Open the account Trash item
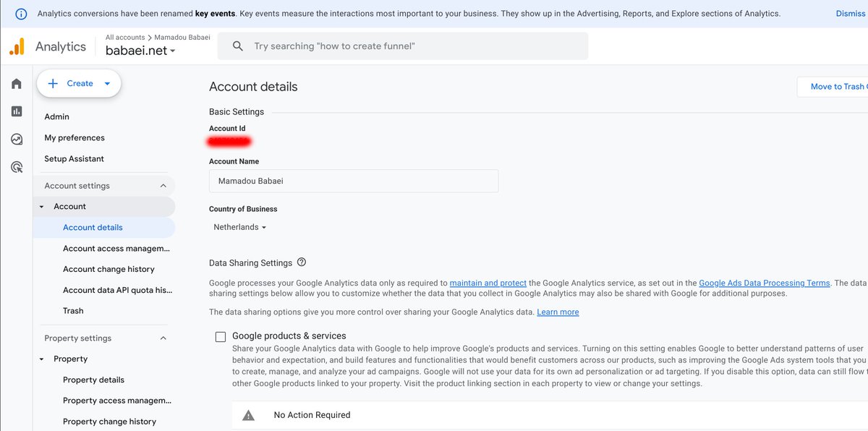Screen dimensions: 868x431 73,311
